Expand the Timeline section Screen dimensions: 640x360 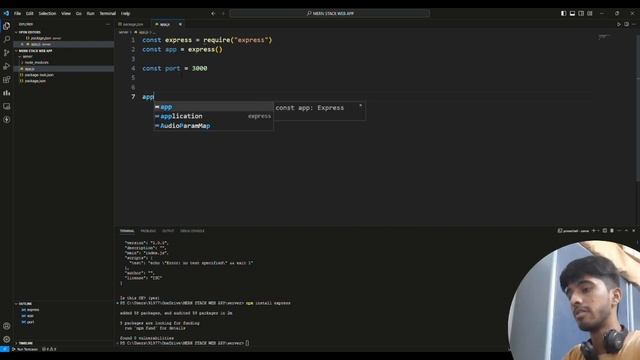[x=64, y=343]
